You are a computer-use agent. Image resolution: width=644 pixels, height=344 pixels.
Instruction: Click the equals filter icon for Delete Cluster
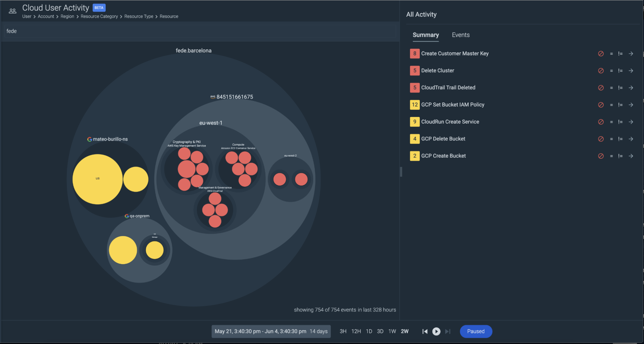point(611,71)
